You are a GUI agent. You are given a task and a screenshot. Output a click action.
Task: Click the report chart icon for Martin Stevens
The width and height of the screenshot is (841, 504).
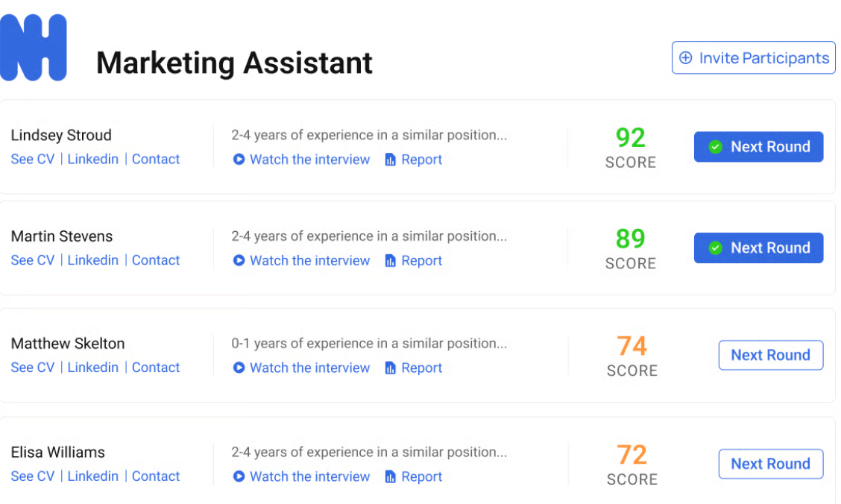pyautogui.click(x=390, y=261)
